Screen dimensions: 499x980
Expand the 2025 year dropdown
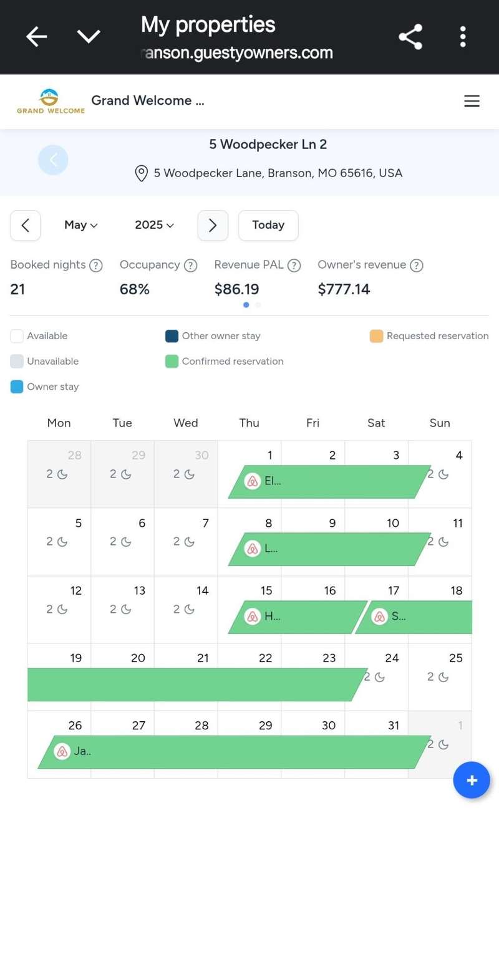click(x=154, y=225)
